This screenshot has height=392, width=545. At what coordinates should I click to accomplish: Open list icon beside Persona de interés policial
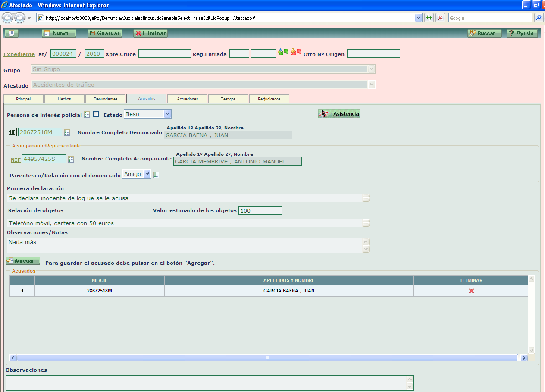(x=87, y=115)
